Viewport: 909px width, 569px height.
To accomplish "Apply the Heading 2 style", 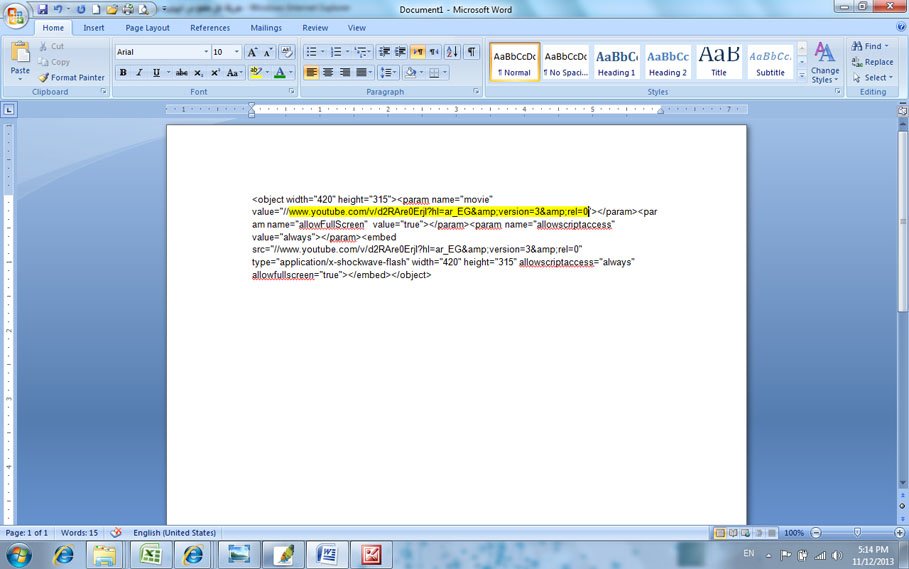I will click(667, 61).
